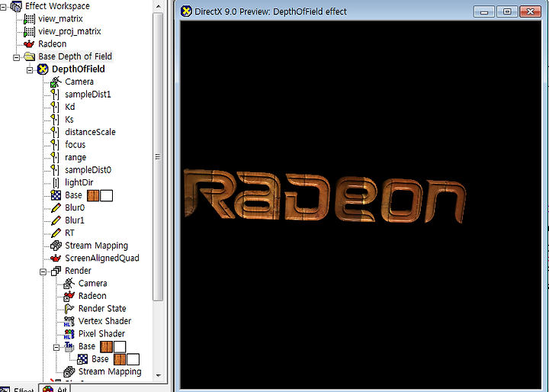Click the DepthOfField effect icon in the tree
The width and height of the screenshot is (549, 392).
point(43,69)
